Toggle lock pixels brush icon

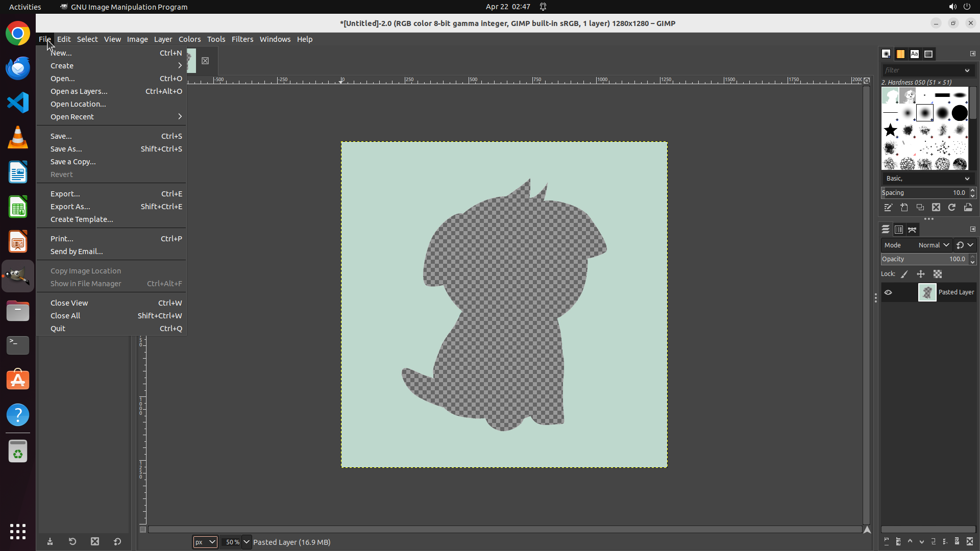click(x=904, y=274)
